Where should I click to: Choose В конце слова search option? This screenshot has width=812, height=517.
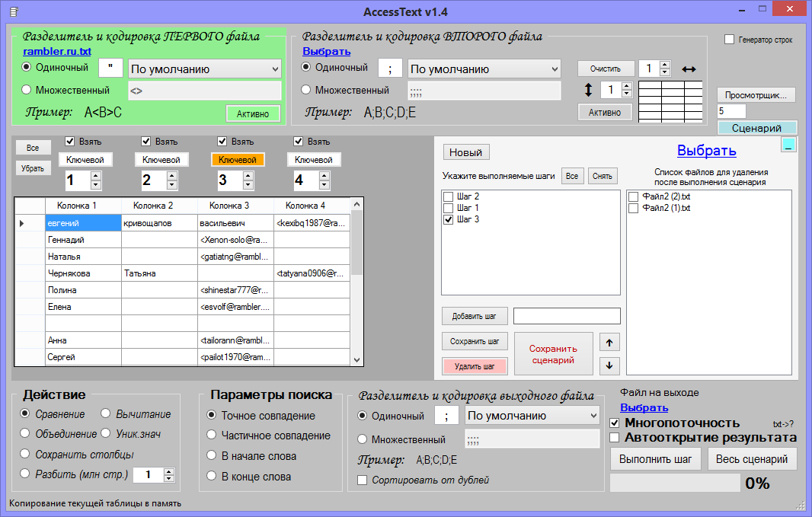211,476
